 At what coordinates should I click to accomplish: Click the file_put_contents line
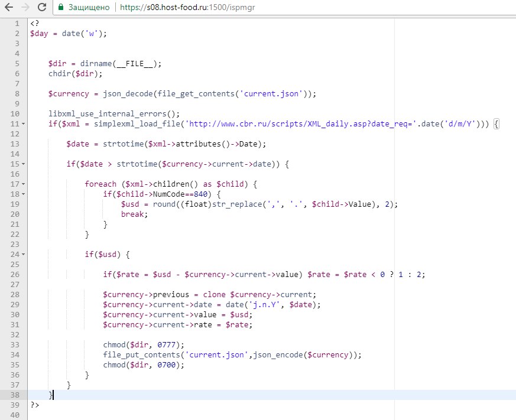[x=232, y=355]
